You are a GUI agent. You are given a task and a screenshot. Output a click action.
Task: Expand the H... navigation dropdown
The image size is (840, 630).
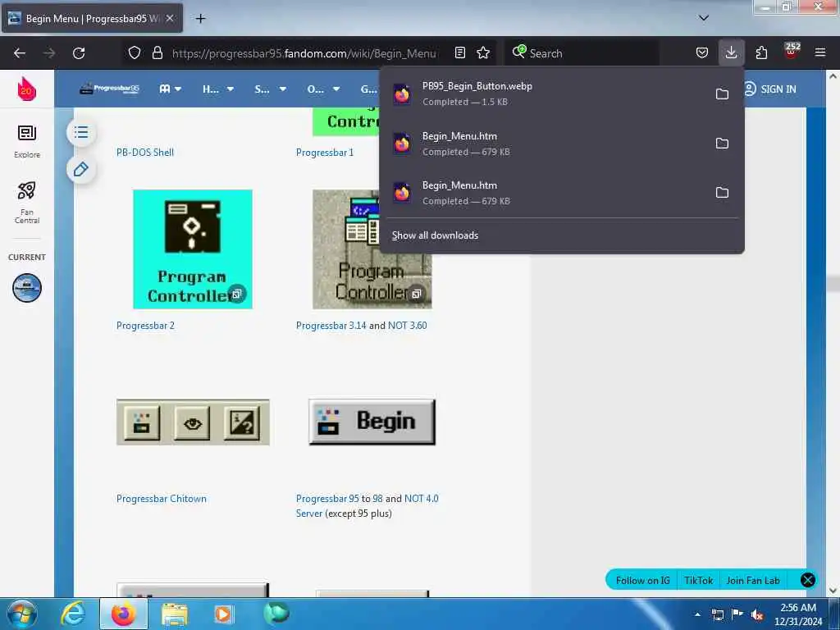click(218, 89)
